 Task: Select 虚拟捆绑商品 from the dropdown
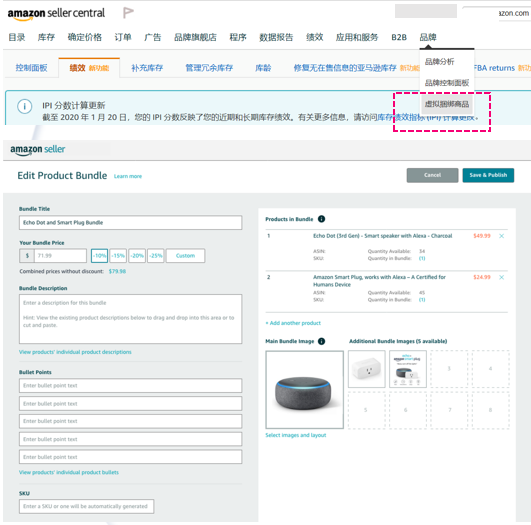coord(447,104)
